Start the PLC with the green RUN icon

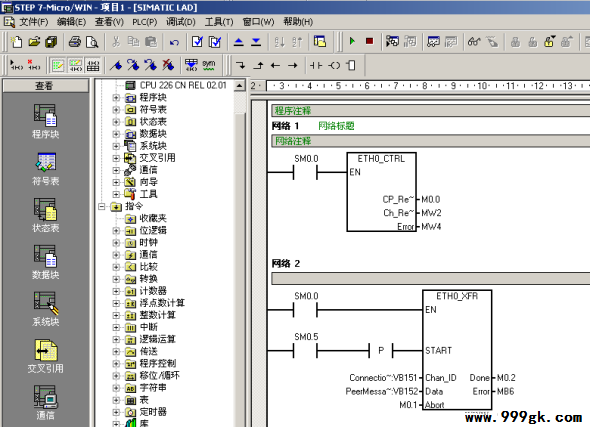pyautogui.click(x=352, y=41)
